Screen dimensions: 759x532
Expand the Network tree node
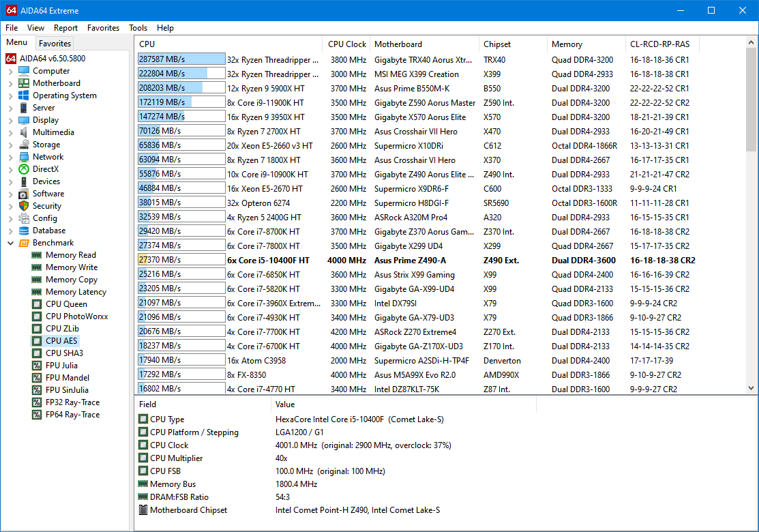(x=11, y=157)
